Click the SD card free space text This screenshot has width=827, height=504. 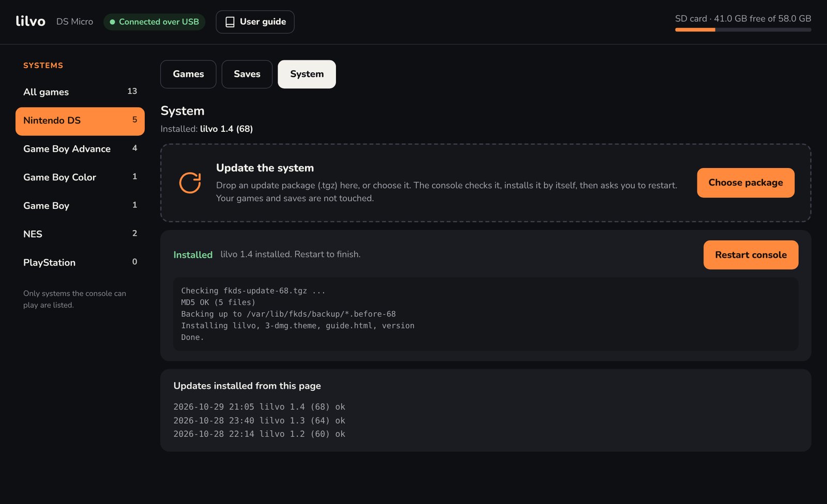click(743, 19)
